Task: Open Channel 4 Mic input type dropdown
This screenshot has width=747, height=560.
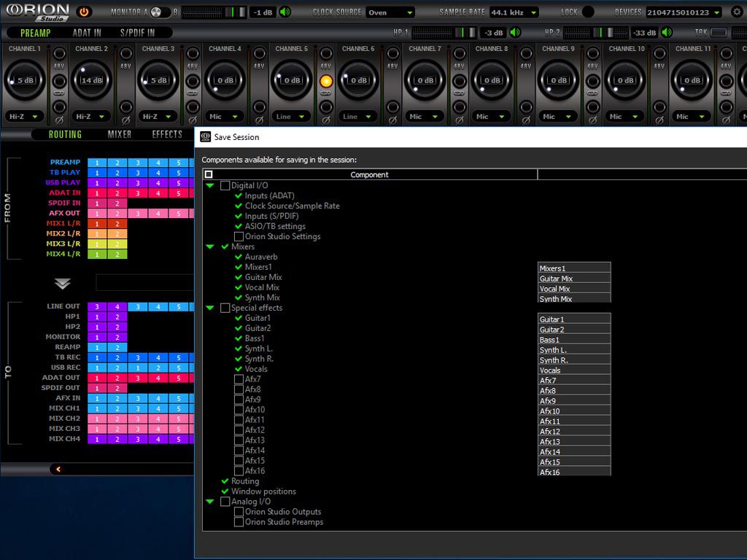Action: pyautogui.click(x=225, y=116)
